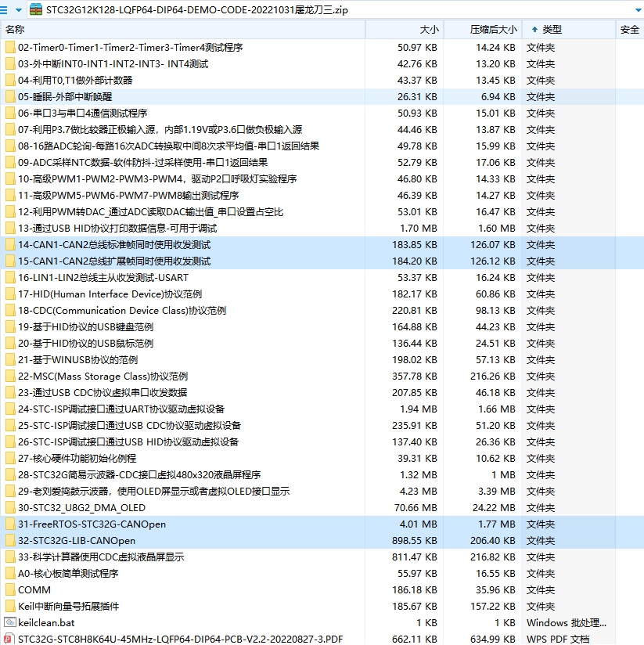644x645 pixels.
Task: Select 29-老刘爱捣鼓示波器 folder
Action: pyautogui.click(x=154, y=491)
